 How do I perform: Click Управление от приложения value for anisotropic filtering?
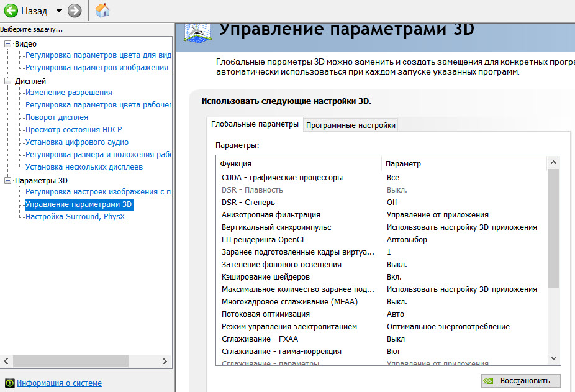(x=438, y=215)
